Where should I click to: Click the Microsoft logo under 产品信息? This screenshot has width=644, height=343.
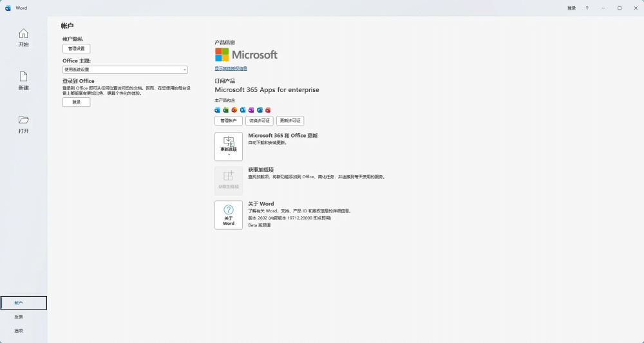[x=246, y=55]
